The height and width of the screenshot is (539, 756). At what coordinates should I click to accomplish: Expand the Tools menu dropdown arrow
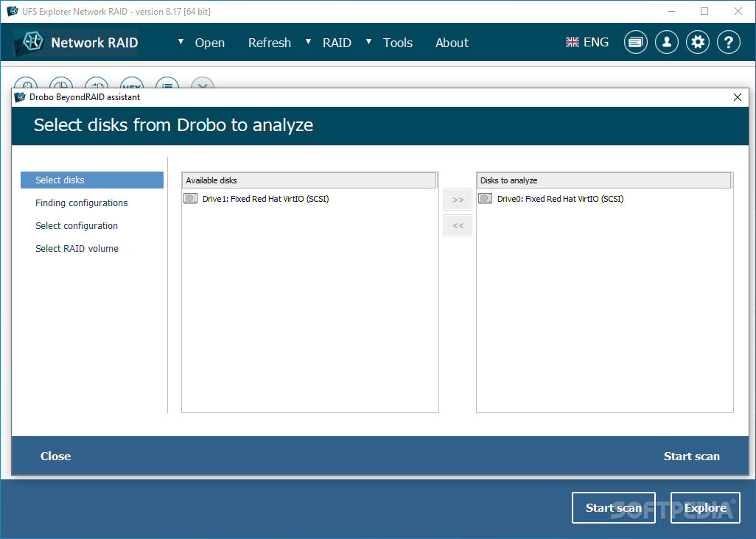coord(369,42)
